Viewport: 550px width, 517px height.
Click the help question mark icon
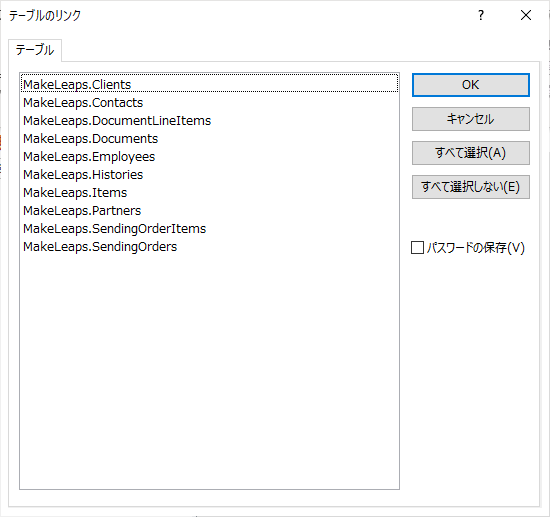tap(481, 15)
